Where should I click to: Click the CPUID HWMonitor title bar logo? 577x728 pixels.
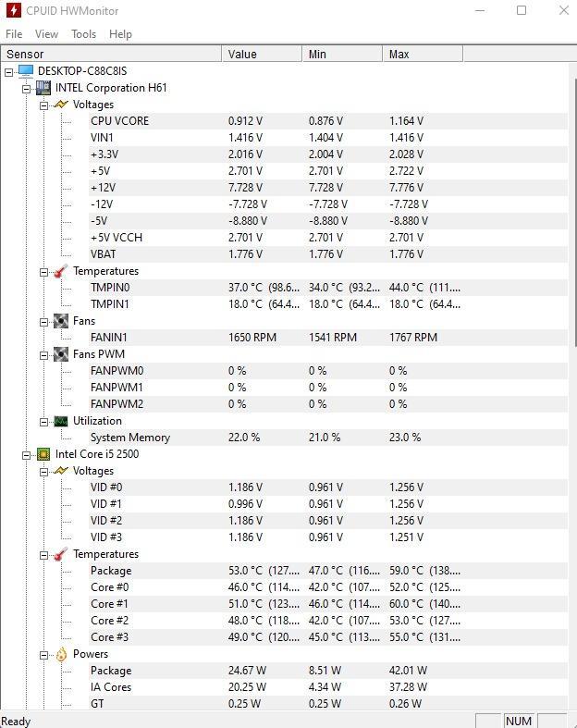click(14, 10)
